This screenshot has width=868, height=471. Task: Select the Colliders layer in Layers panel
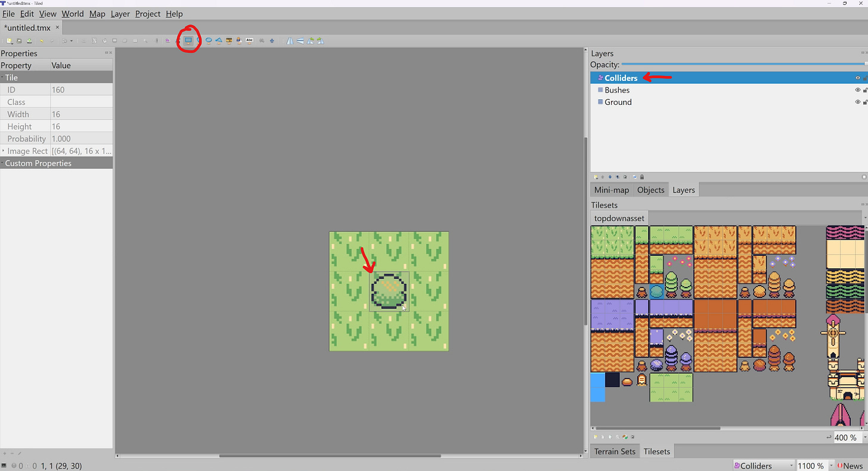pos(620,78)
